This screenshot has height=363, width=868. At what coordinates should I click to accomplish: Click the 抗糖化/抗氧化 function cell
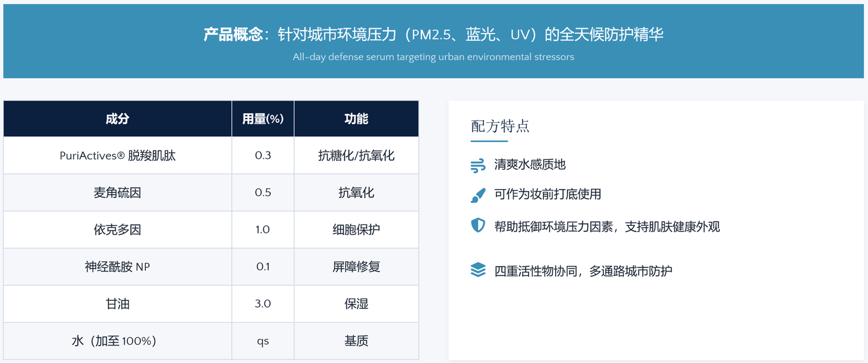[356, 155]
